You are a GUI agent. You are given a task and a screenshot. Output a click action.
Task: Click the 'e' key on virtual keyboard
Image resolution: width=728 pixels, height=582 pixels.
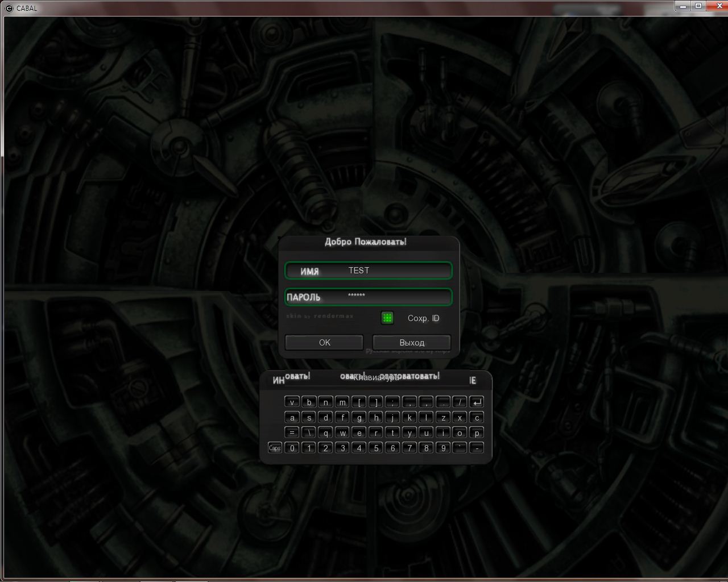(359, 433)
